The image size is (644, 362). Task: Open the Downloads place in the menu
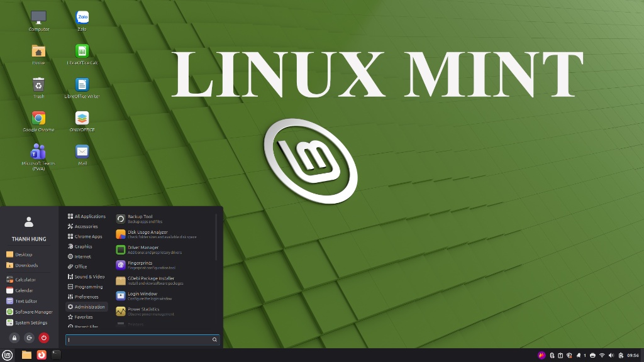point(29,265)
